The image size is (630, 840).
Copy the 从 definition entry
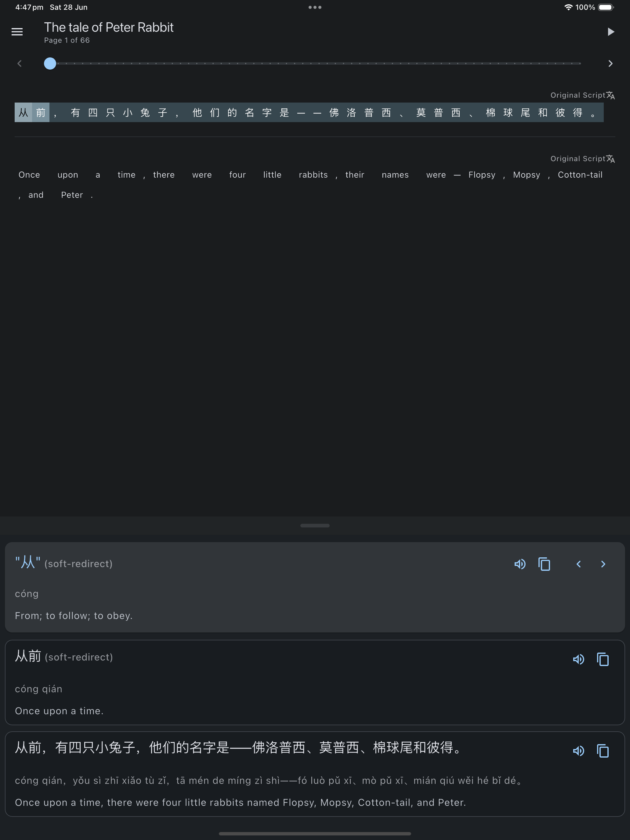point(544,564)
